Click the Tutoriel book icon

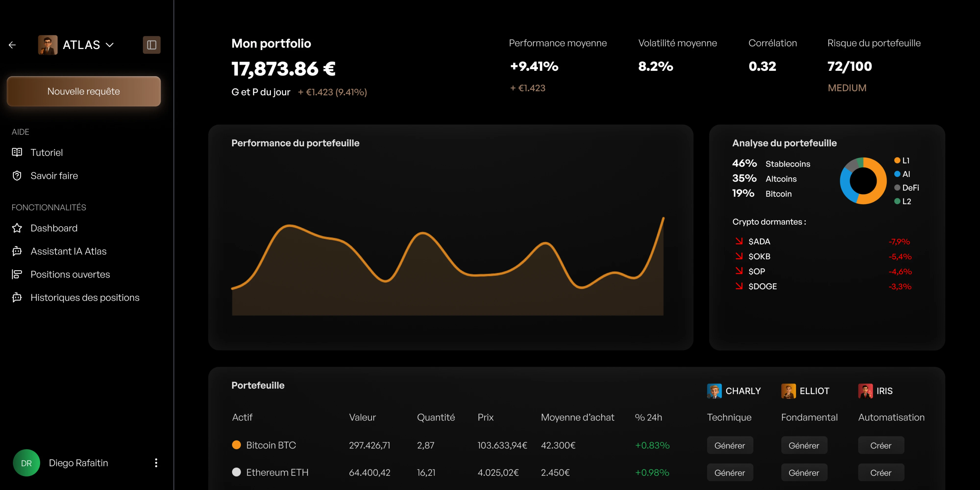[x=17, y=152]
